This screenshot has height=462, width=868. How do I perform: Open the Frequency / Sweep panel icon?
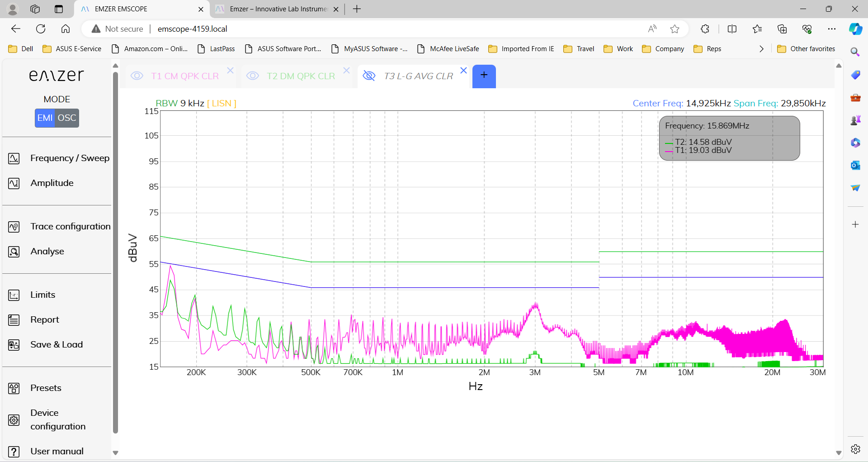point(14,158)
